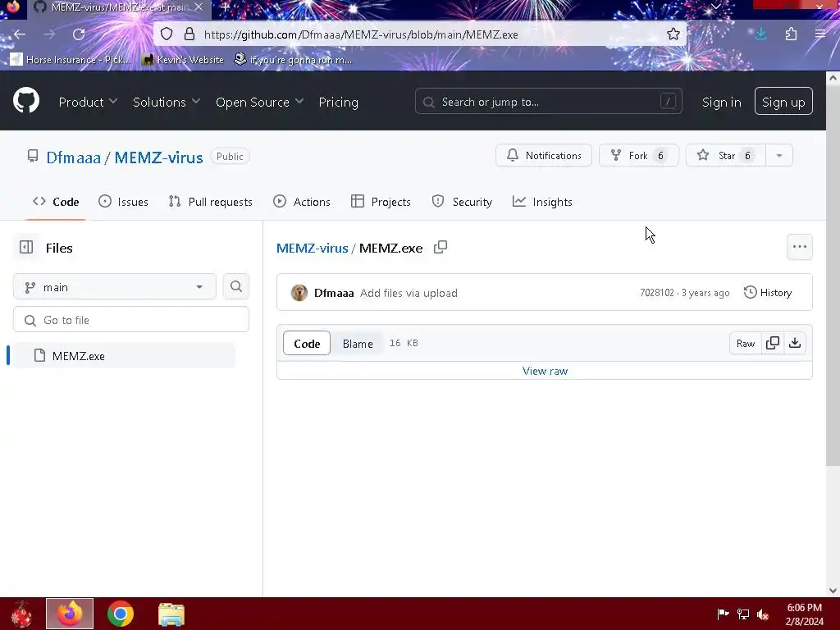Expand the Product menu
Image resolution: width=840 pixels, height=630 pixels.
[x=88, y=102]
